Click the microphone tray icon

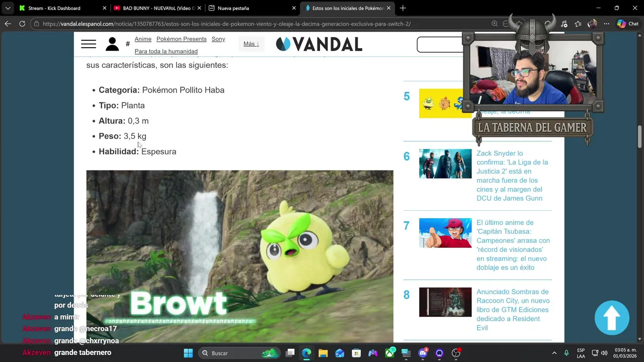(567, 353)
